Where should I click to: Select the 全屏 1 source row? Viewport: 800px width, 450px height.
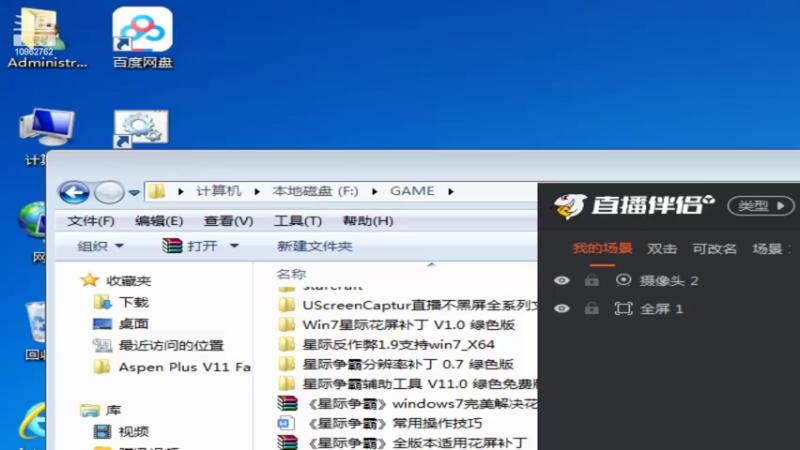click(x=669, y=309)
